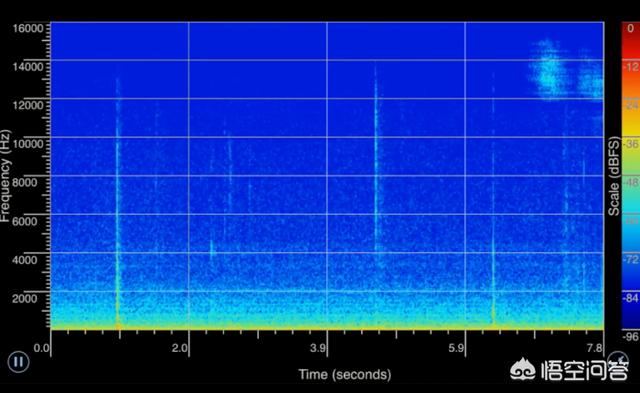Click the Time (seconds) axis label

pos(344,374)
